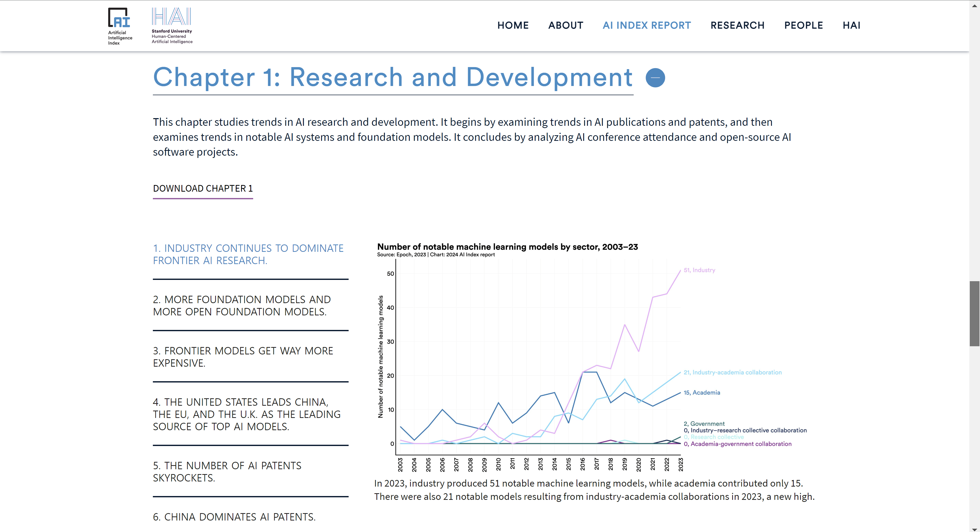Click the '2, Government' chart label
Image resolution: width=980 pixels, height=532 pixels.
(704, 424)
